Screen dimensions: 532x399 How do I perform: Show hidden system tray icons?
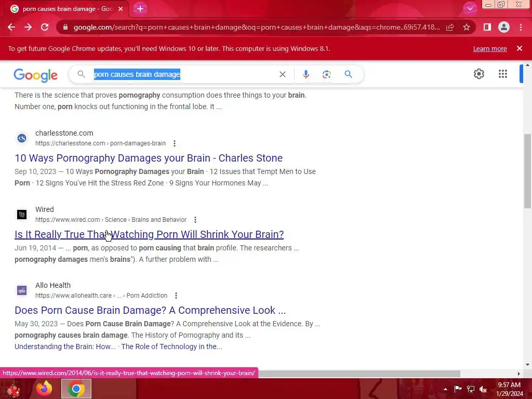(445, 389)
